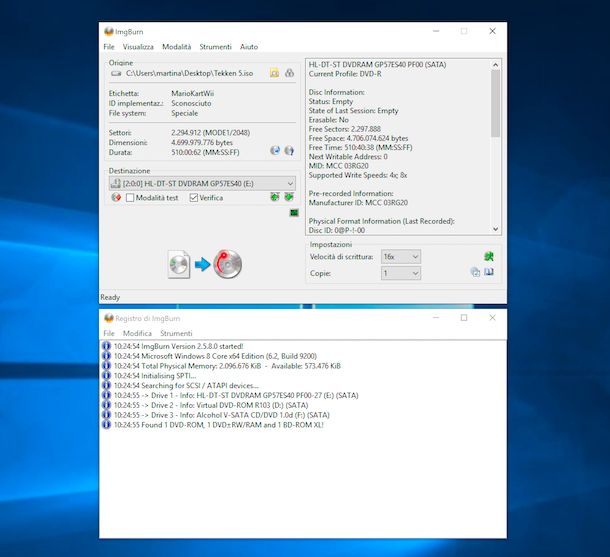This screenshot has width=610, height=557.
Task: Maximize the Registro di ImgBurn window
Action: coord(464,318)
